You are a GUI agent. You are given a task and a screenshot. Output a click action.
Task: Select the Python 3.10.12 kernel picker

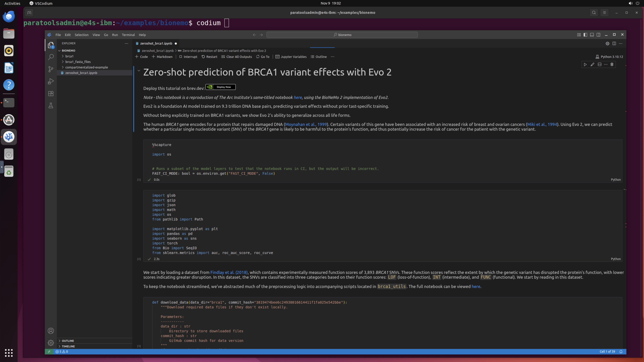click(x=609, y=57)
